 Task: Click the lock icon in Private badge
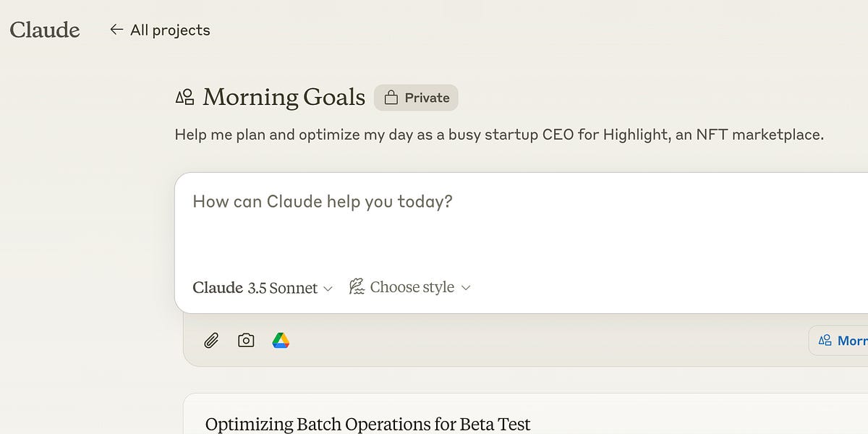pos(391,98)
